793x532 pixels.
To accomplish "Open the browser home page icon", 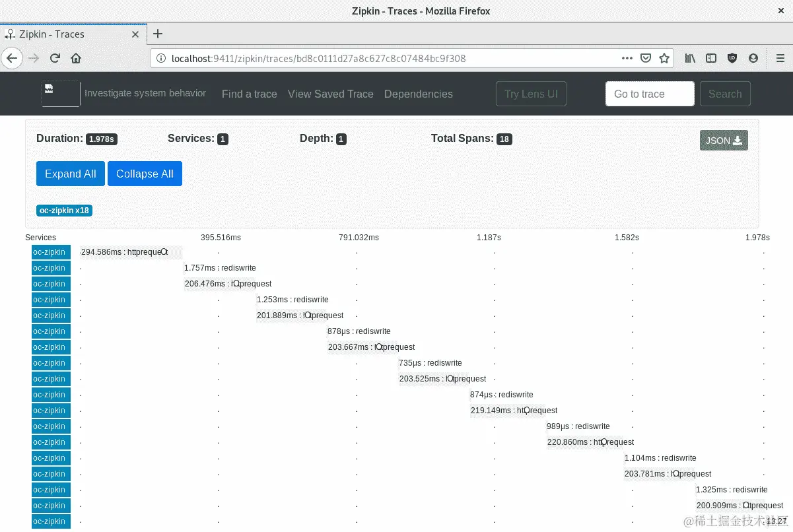I will pyautogui.click(x=76, y=58).
